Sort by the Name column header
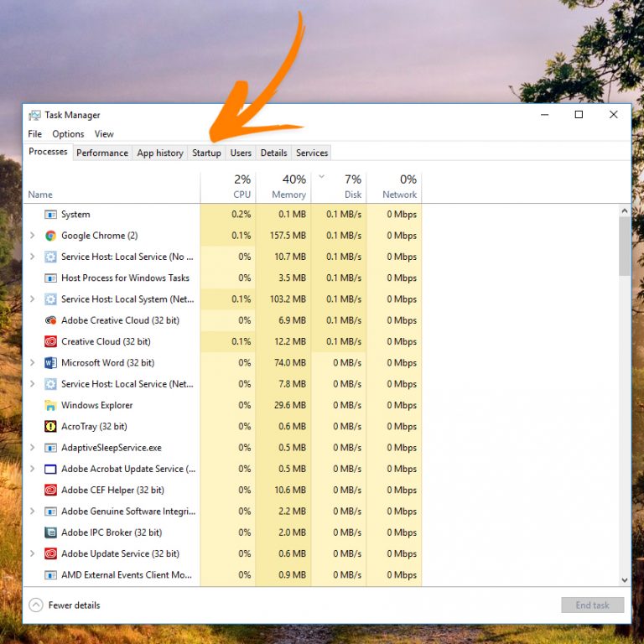 pos(112,188)
